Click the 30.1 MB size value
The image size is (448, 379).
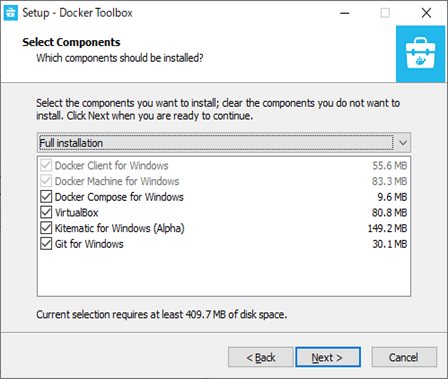390,244
